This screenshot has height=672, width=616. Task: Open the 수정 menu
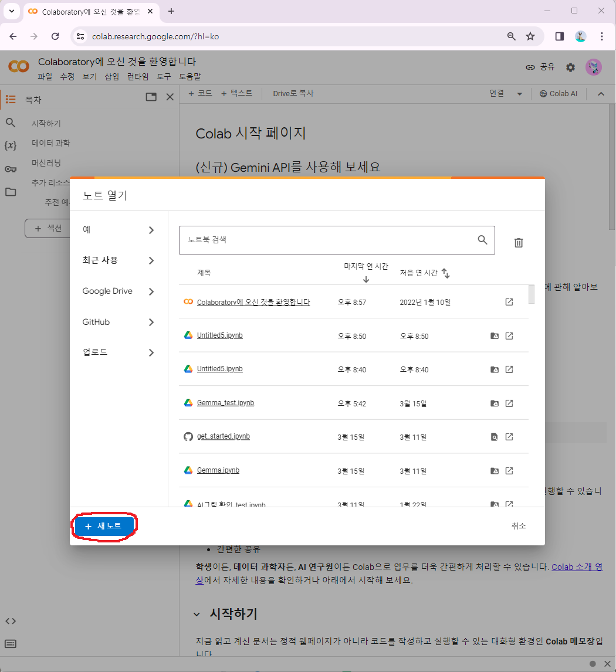(x=67, y=77)
